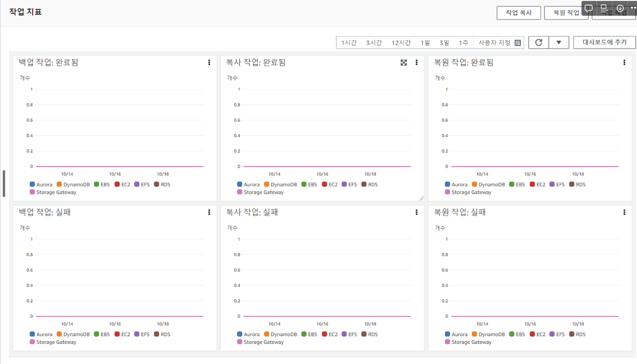Click the refresh icon button
Screen dimensions: 637x364
click(538, 43)
